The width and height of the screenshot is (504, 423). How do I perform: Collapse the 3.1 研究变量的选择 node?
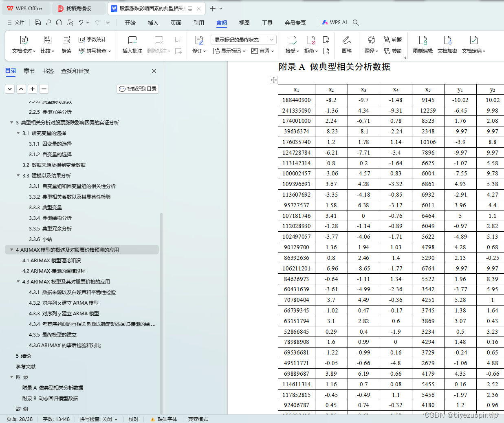(18, 133)
